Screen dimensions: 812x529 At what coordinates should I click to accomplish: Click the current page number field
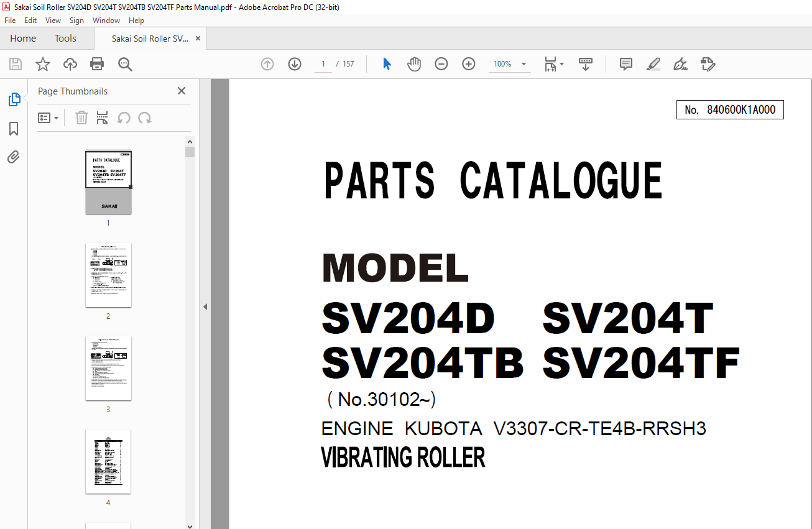[323, 64]
